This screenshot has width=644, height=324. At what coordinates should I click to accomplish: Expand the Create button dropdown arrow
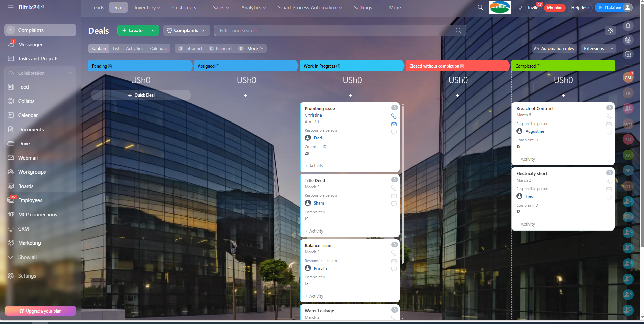[x=153, y=30]
